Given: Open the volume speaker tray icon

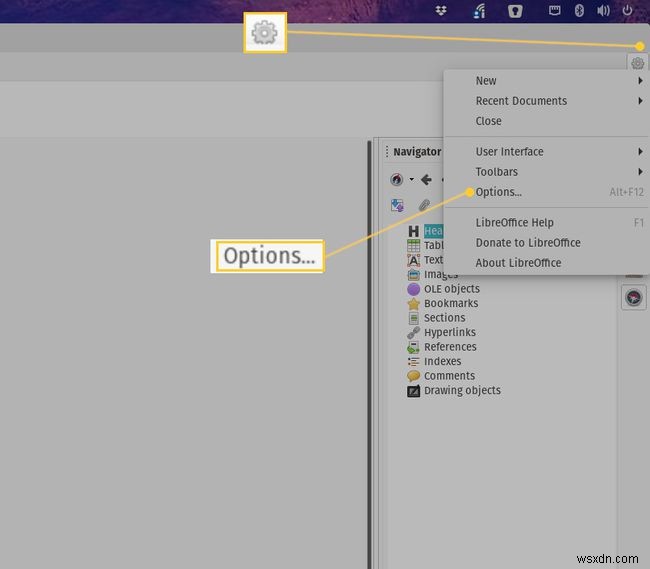Looking at the screenshot, I should (603, 10).
